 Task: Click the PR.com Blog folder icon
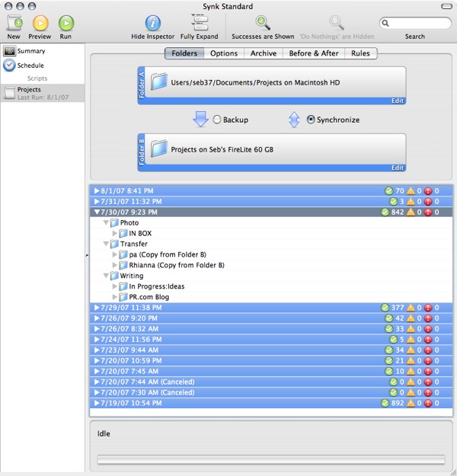123,297
